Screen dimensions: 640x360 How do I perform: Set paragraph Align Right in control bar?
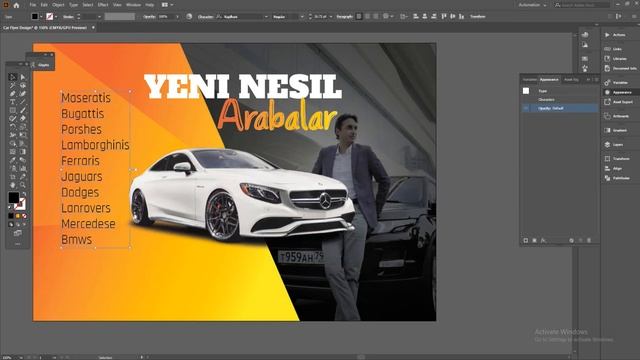[x=376, y=16]
